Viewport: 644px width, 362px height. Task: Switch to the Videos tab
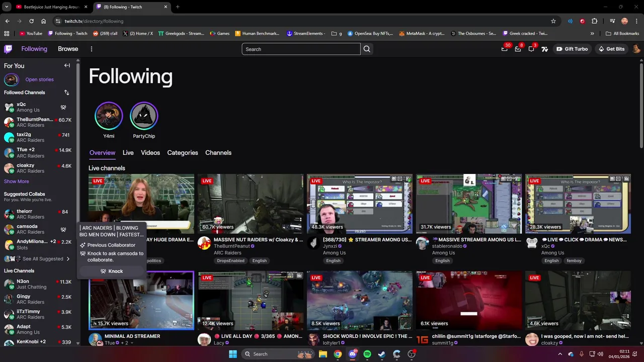pos(150,153)
